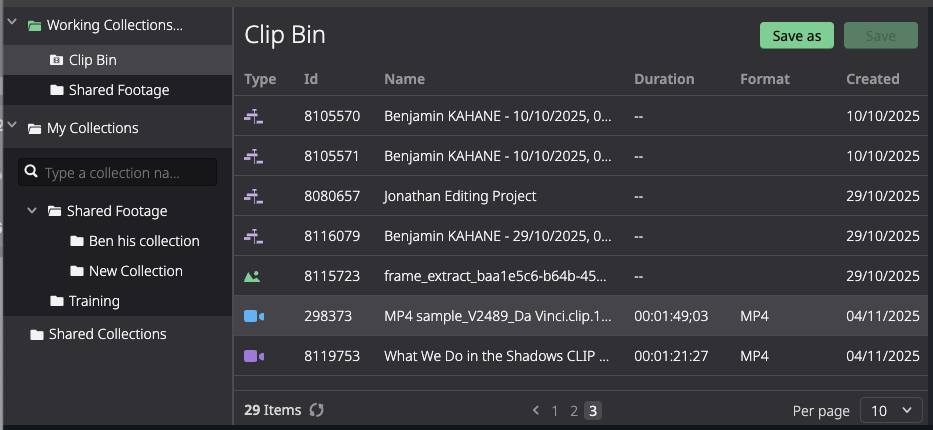Click the search magnifier icon in collection filter
This screenshot has width=933, height=430.
[x=32, y=172]
